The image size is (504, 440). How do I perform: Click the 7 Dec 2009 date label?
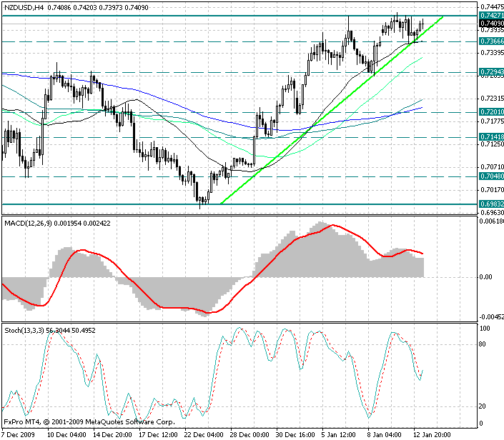tap(19, 435)
